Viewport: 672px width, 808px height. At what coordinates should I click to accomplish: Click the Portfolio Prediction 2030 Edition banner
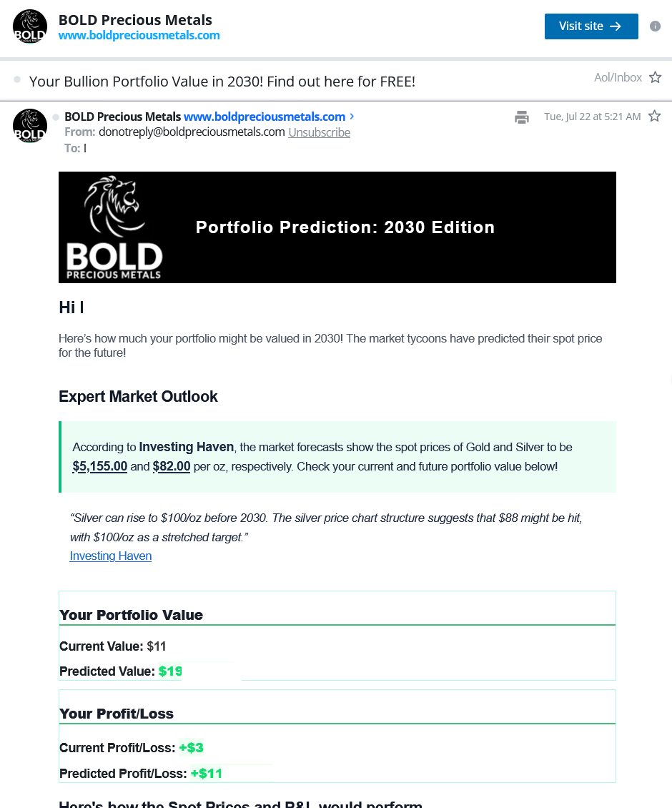tap(337, 227)
